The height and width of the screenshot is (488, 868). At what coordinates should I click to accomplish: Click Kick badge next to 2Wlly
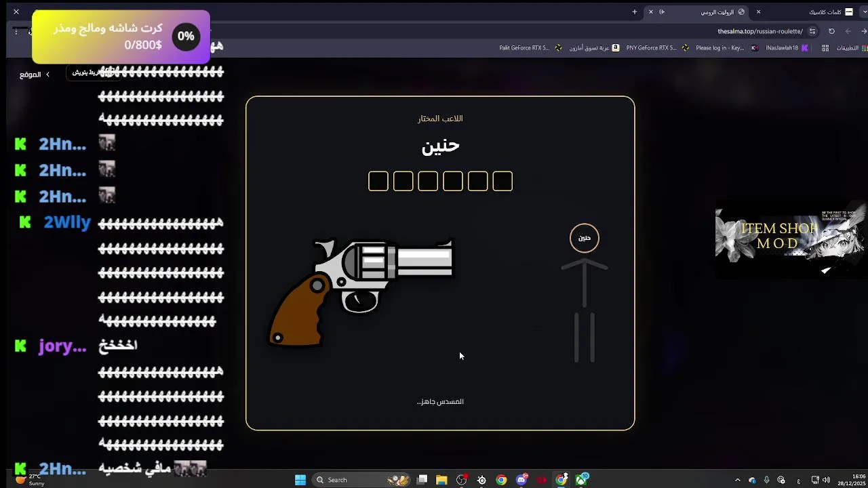pos(25,222)
